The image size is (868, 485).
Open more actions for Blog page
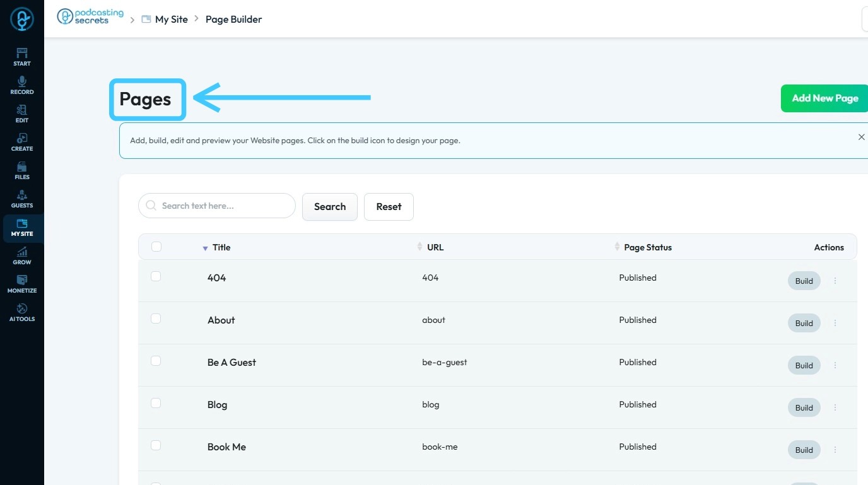(835, 407)
